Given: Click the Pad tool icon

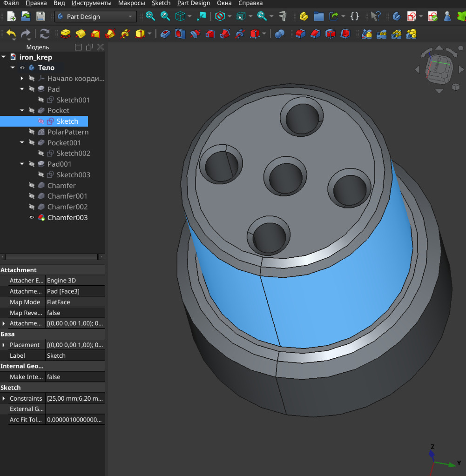Looking at the screenshot, I should point(66,34).
